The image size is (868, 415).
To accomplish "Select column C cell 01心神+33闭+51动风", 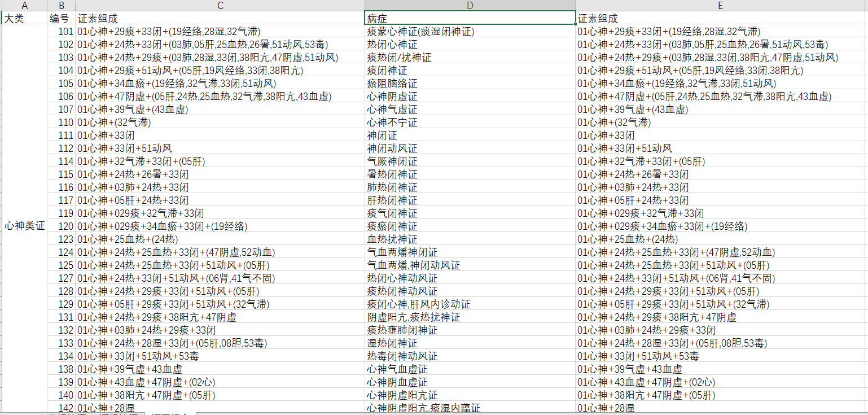I will coord(220,148).
